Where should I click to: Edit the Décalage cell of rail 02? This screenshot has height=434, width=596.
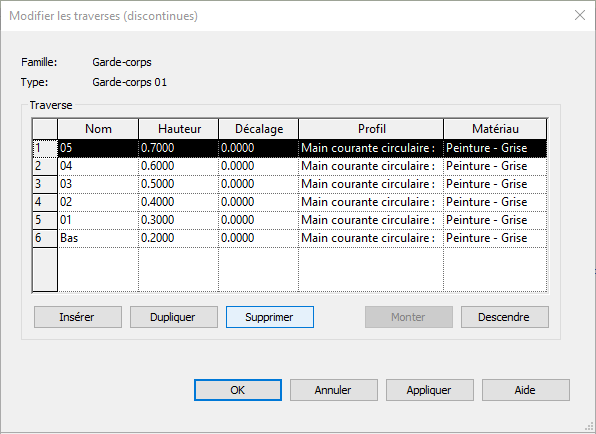click(258, 202)
